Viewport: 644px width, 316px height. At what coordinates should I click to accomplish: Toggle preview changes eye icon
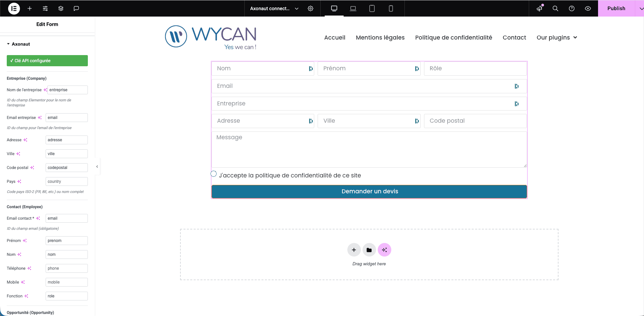pos(588,8)
